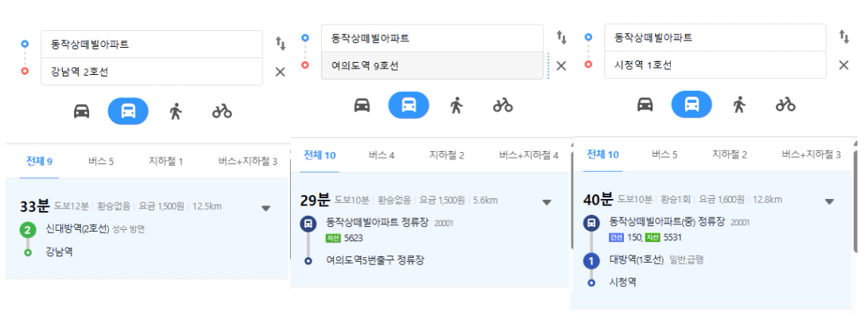Select bicycle mode in the City Hall Station panel
Viewport: 868px width, 320px height.
(x=785, y=104)
